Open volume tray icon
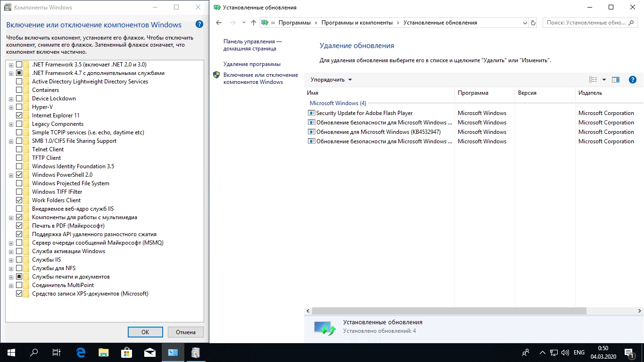 [565, 353]
